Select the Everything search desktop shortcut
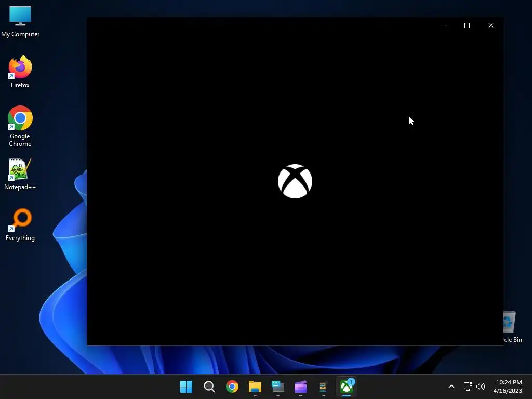532x399 pixels. coord(20,224)
